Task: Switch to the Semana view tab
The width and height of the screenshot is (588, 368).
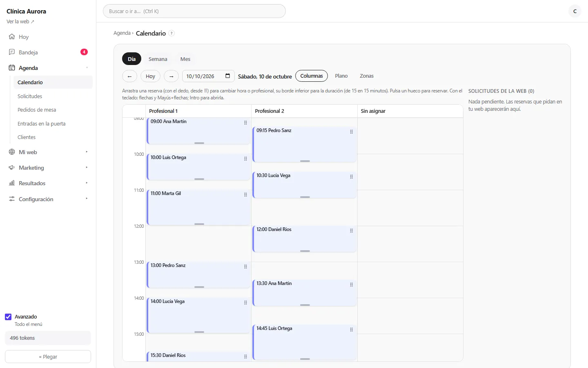Action: tap(158, 59)
